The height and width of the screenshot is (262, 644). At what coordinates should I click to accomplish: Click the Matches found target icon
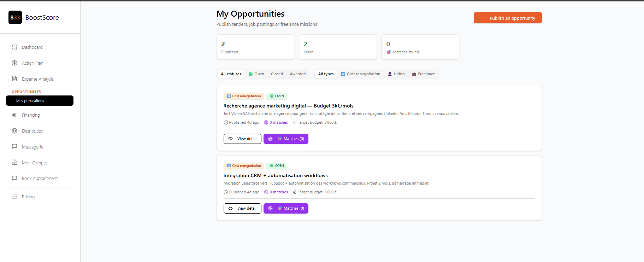389,52
